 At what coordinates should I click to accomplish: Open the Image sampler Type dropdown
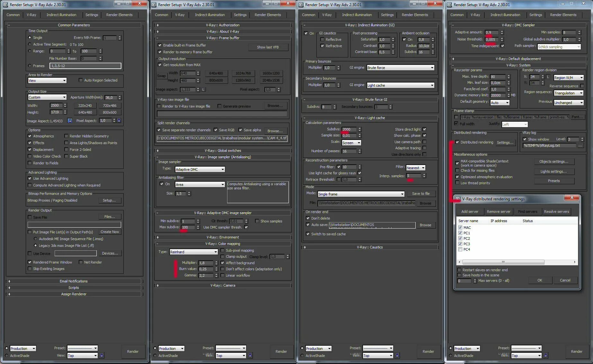click(x=200, y=169)
